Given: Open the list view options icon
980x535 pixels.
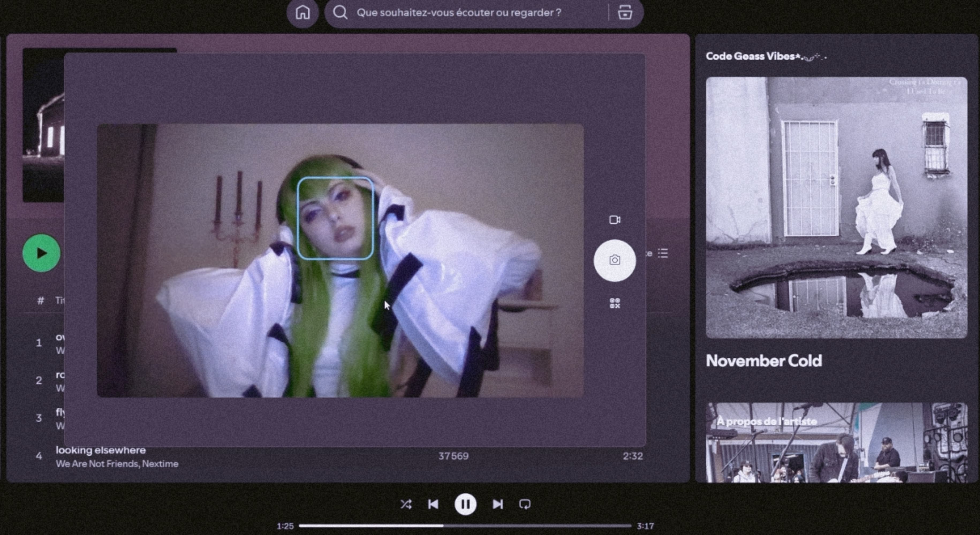Looking at the screenshot, I should pyautogui.click(x=663, y=253).
